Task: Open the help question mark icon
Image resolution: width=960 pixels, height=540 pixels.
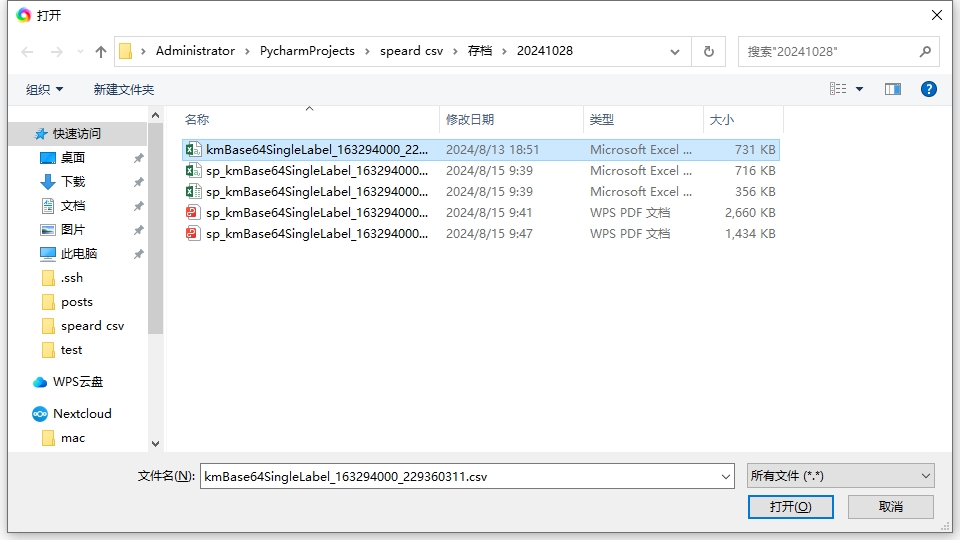Action: pos(928,89)
